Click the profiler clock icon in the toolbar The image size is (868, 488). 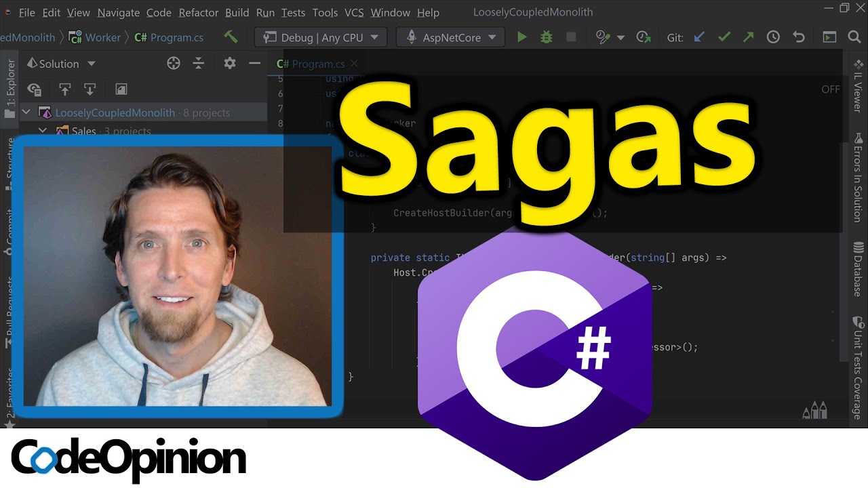pyautogui.click(x=603, y=37)
